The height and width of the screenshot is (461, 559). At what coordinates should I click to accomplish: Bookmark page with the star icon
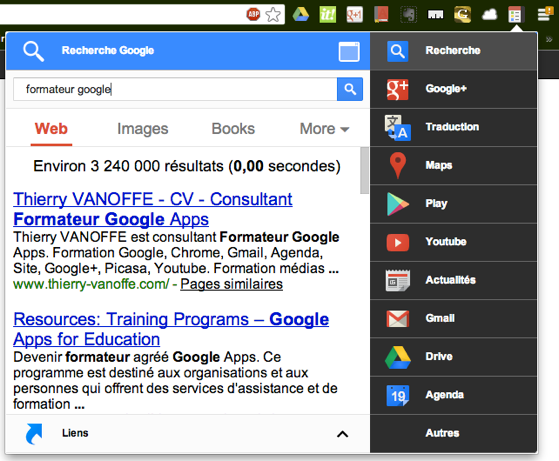(x=273, y=15)
